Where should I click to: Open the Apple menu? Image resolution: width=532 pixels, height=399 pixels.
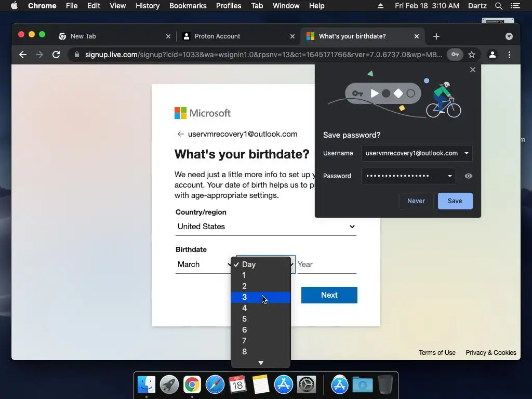[14, 6]
